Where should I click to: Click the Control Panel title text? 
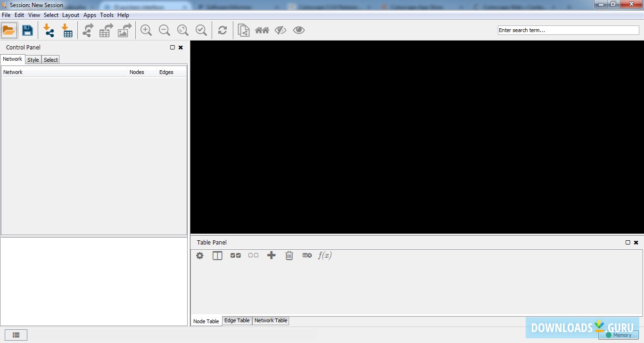pos(23,48)
